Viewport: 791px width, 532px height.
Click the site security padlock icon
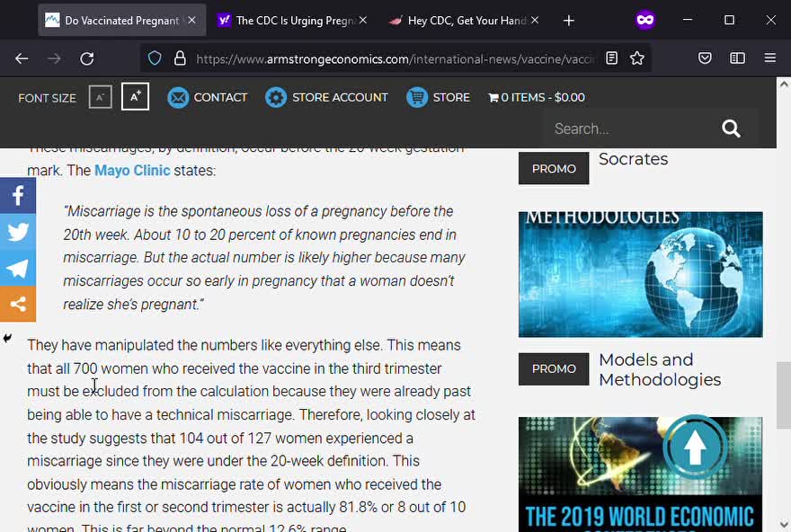click(x=180, y=58)
